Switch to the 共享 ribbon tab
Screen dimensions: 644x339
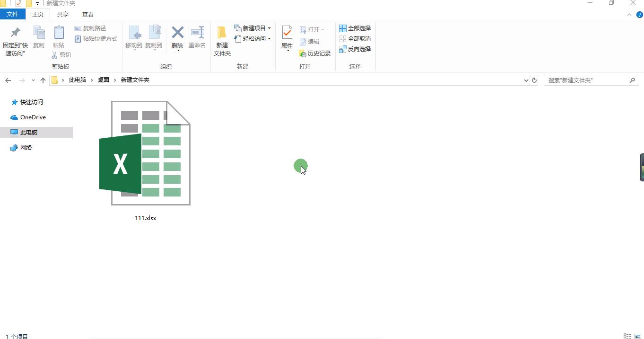(62, 15)
